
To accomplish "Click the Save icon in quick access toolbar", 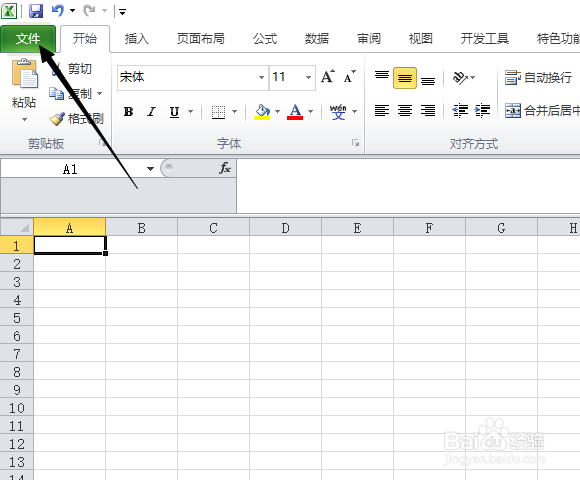I will coord(36,11).
